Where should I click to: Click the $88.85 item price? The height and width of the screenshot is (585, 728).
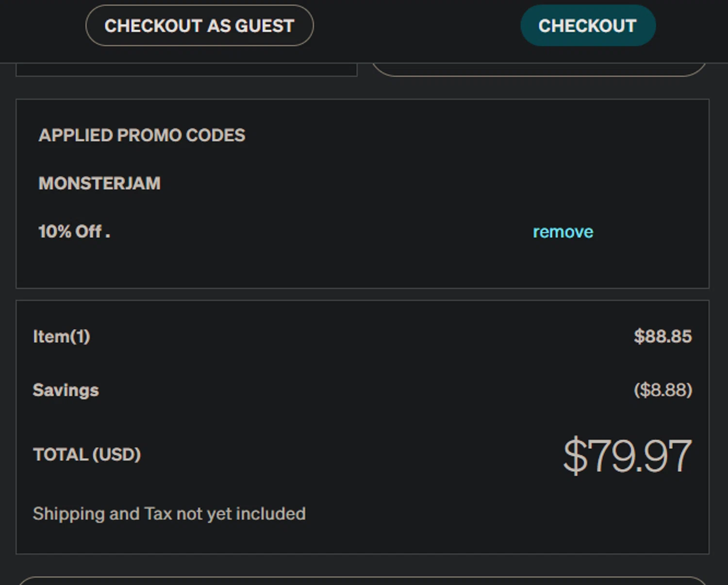tap(662, 336)
